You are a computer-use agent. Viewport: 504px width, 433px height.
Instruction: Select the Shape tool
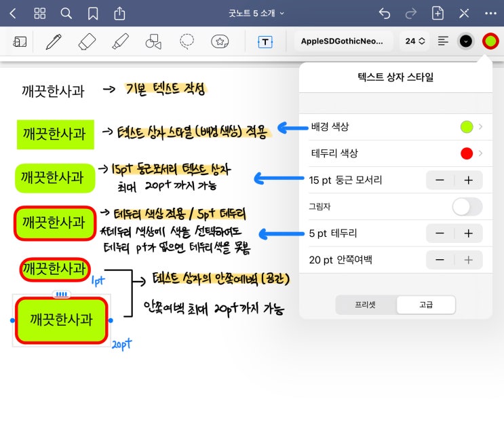(x=153, y=41)
